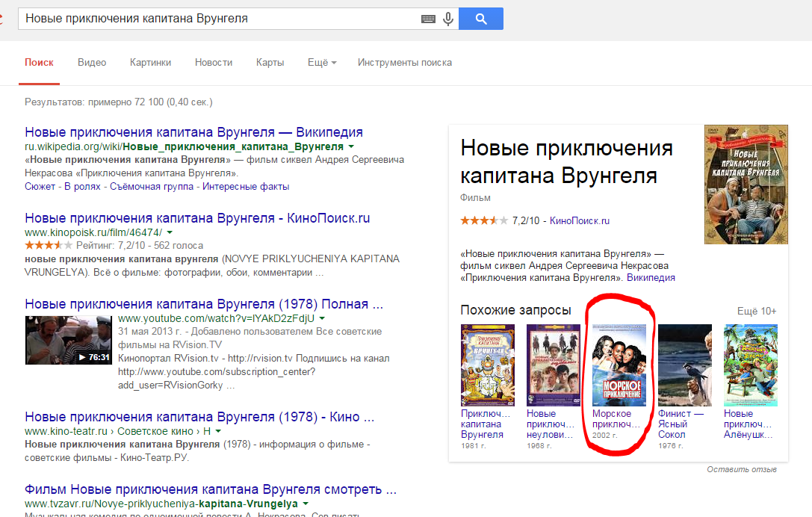
Task: Expand the Ещё dropdown menu
Action: [x=322, y=63]
